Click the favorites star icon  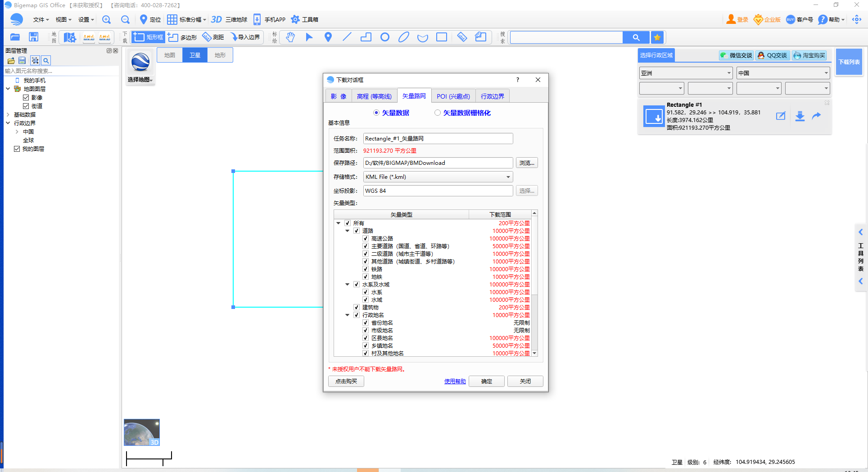[657, 37]
